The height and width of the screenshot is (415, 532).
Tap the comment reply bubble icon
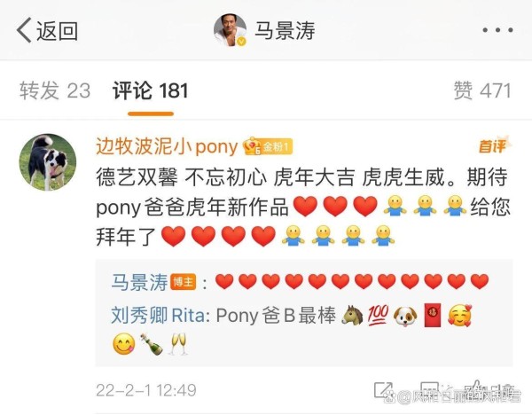tap(429, 390)
